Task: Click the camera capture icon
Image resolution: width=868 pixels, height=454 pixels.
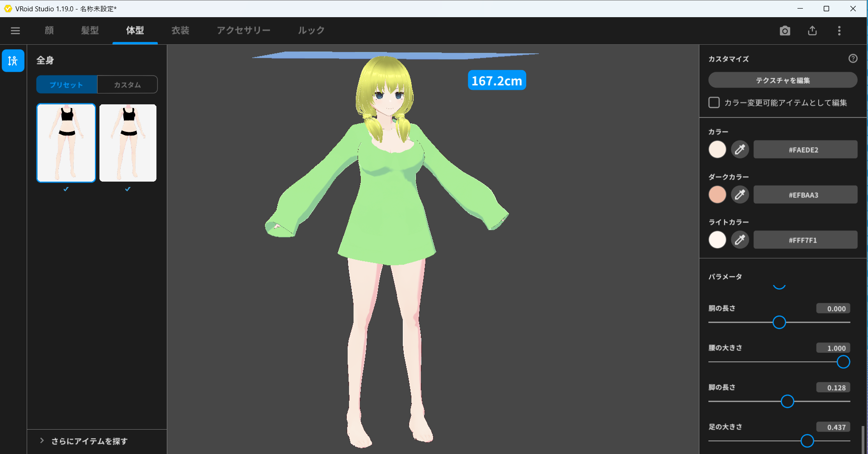Action: (x=785, y=31)
